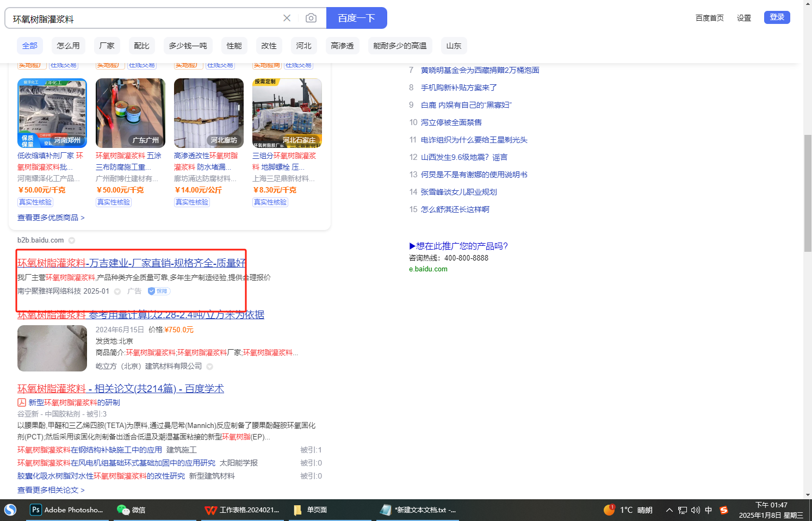Open hot search 山西发生9.6级地震? 谣言
Image resolution: width=812 pixels, height=521 pixels.
[x=464, y=157]
